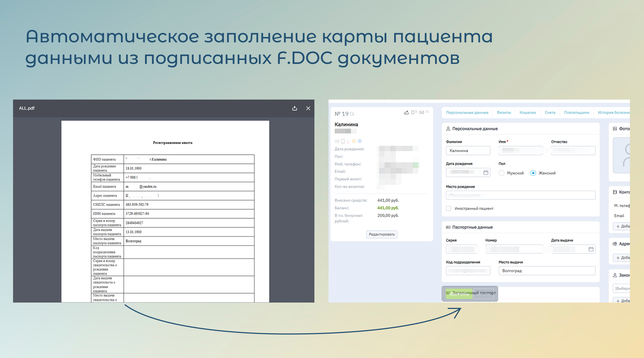
Task: Close the ALL.pdf viewer
Action: pyautogui.click(x=308, y=108)
